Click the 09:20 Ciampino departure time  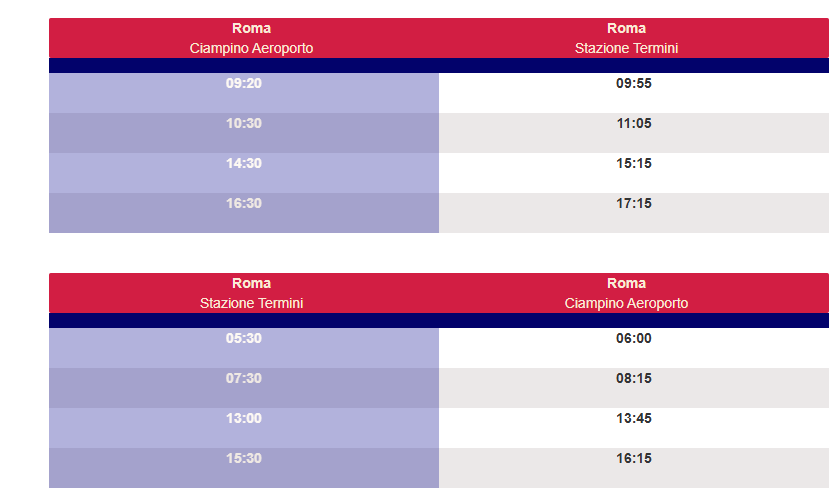244,83
